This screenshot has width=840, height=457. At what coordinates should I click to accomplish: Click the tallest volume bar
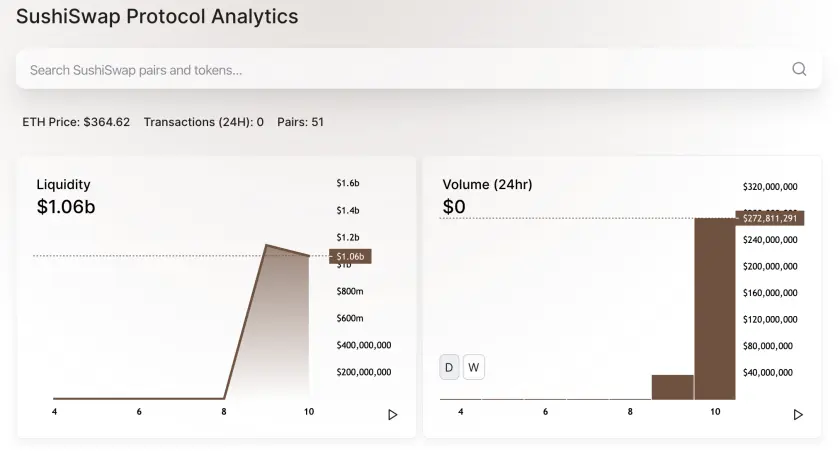point(715,309)
